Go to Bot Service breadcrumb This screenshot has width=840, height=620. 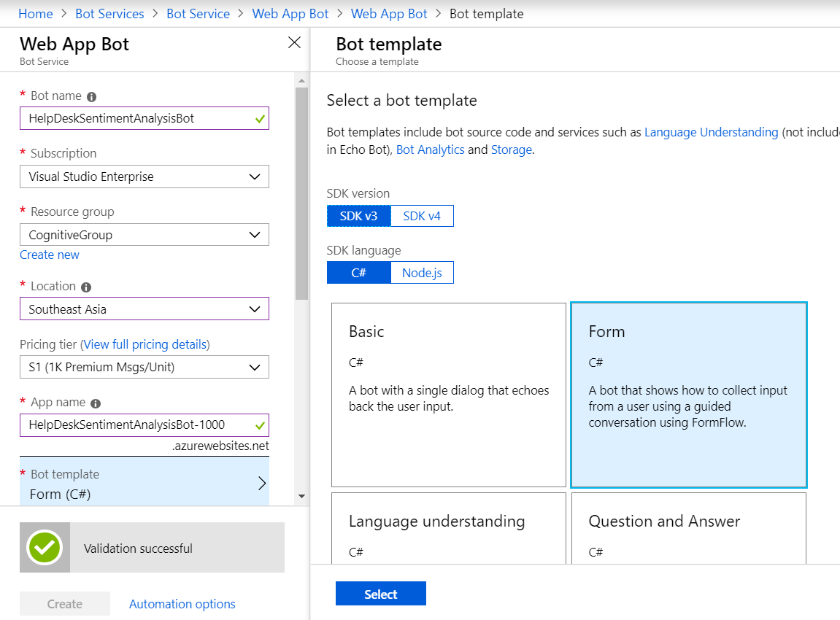(199, 14)
